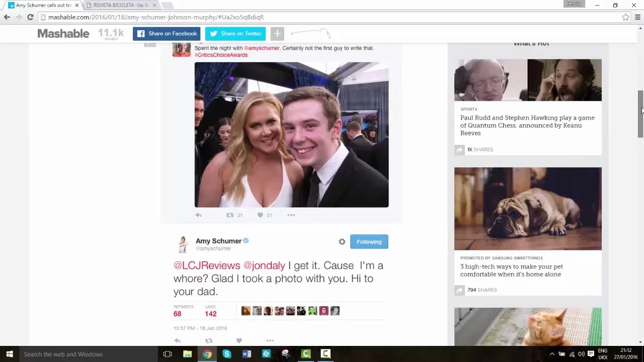Screen dimensions: 644x362
Task: Like the photo tweet heart icon
Action: (x=260, y=215)
